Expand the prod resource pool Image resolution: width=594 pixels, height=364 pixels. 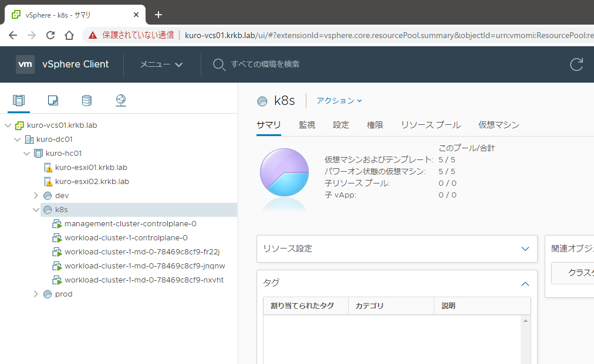(36, 294)
